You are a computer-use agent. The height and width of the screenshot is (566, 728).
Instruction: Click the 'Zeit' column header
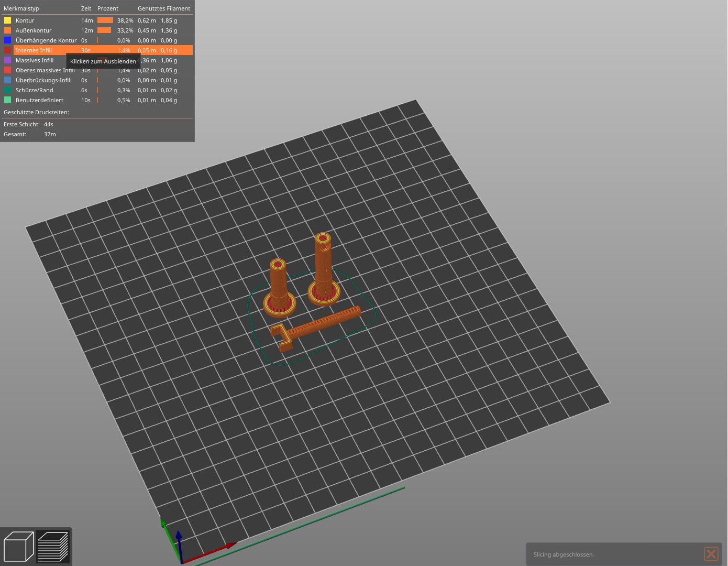click(86, 8)
